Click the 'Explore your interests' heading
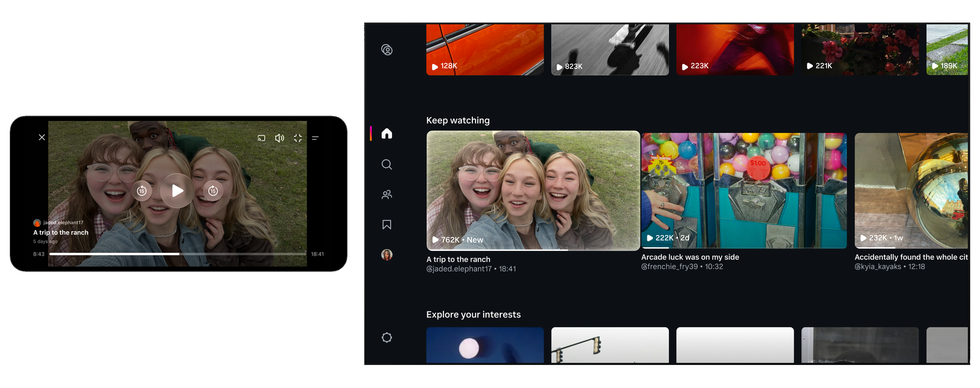Screen dimensions: 980x388 pyautogui.click(x=473, y=315)
